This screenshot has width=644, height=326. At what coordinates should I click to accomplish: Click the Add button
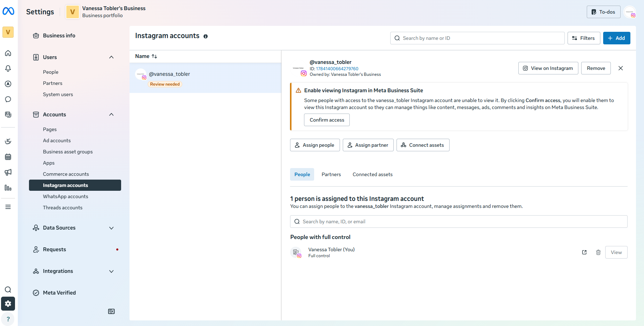616,38
